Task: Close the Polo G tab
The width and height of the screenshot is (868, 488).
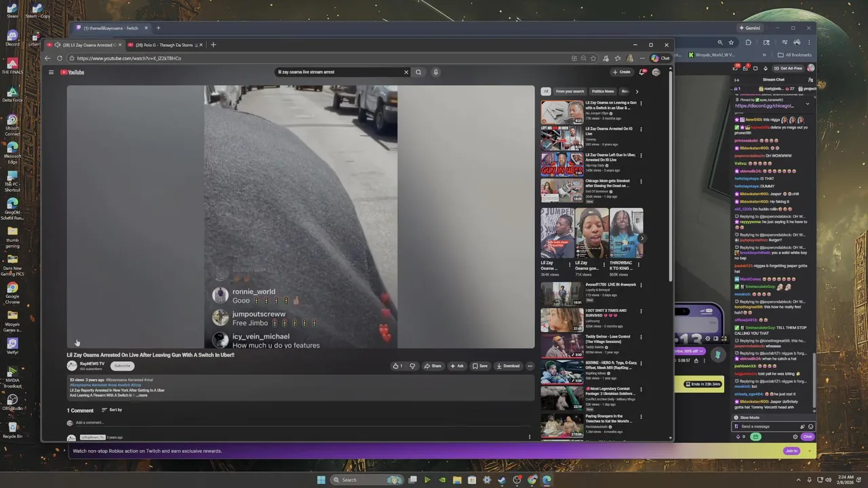Action: click(201, 45)
